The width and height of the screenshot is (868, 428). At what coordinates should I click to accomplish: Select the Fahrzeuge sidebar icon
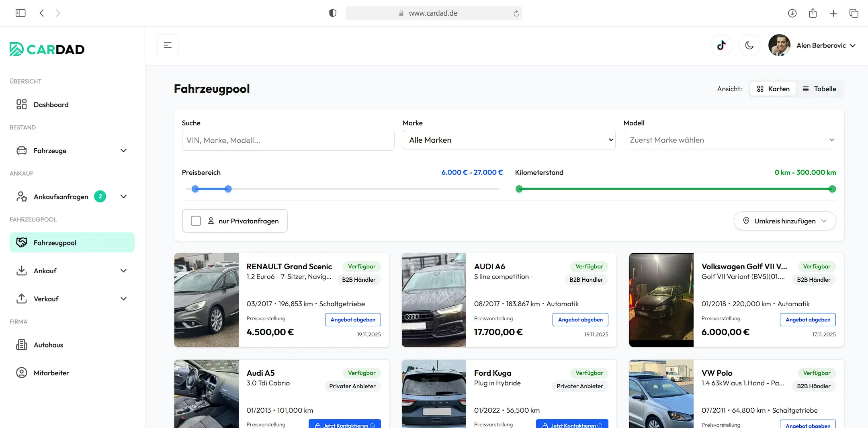pyautogui.click(x=22, y=150)
